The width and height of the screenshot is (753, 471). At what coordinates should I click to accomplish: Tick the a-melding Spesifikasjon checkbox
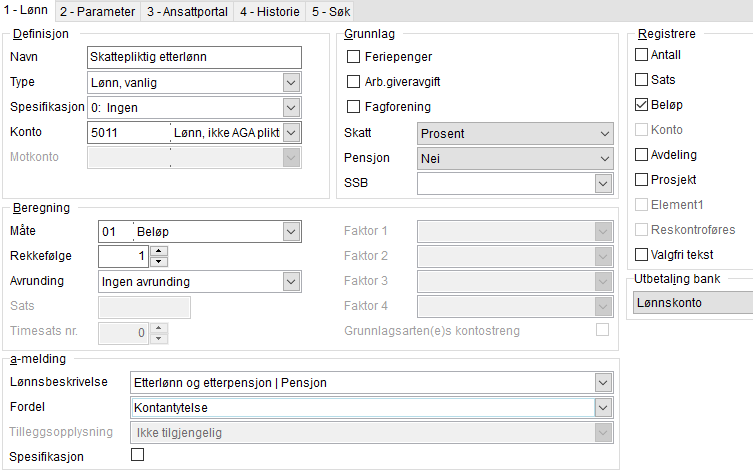[x=138, y=455]
